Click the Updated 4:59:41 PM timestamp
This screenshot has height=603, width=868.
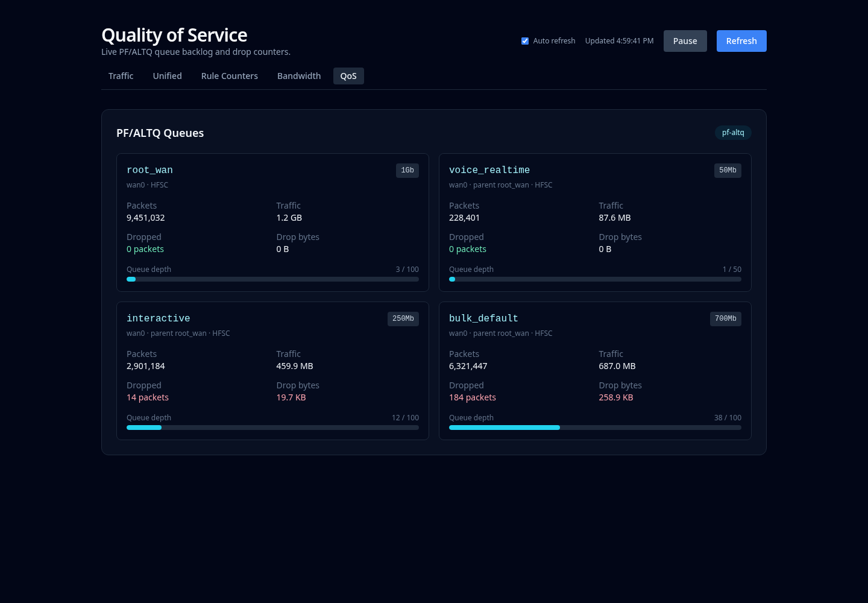[x=619, y=41]
